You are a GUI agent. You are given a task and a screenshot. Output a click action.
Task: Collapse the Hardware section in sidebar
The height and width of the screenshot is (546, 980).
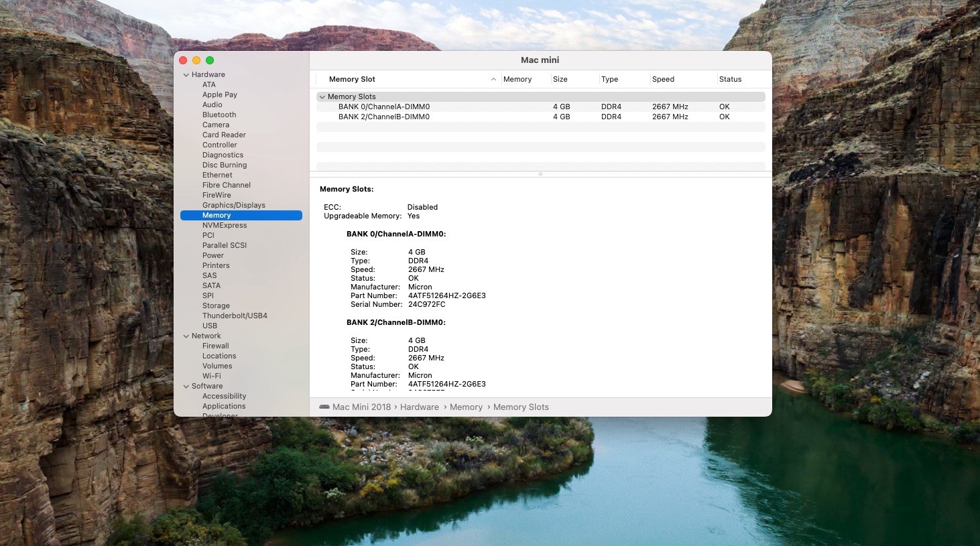pyautogui.click(x=186, y=75)
